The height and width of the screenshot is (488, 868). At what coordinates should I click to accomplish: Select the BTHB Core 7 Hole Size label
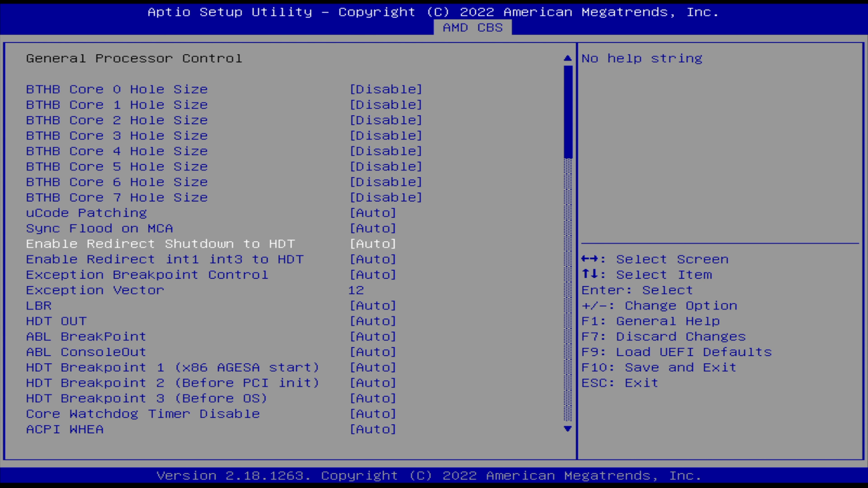coord(117,198)
